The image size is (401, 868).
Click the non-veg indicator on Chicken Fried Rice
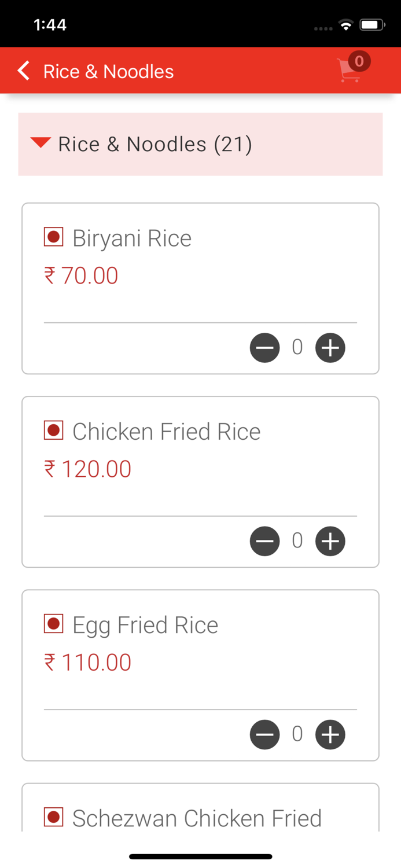53,430
